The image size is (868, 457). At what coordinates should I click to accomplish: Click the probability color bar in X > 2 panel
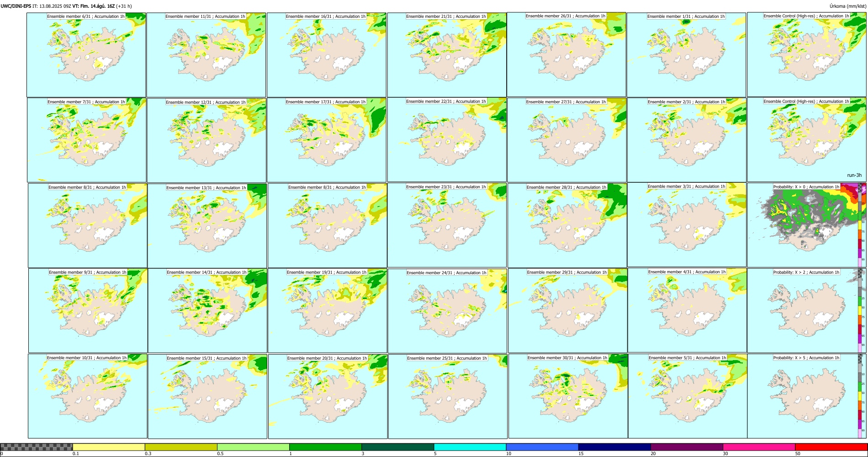tap(860, 311)
